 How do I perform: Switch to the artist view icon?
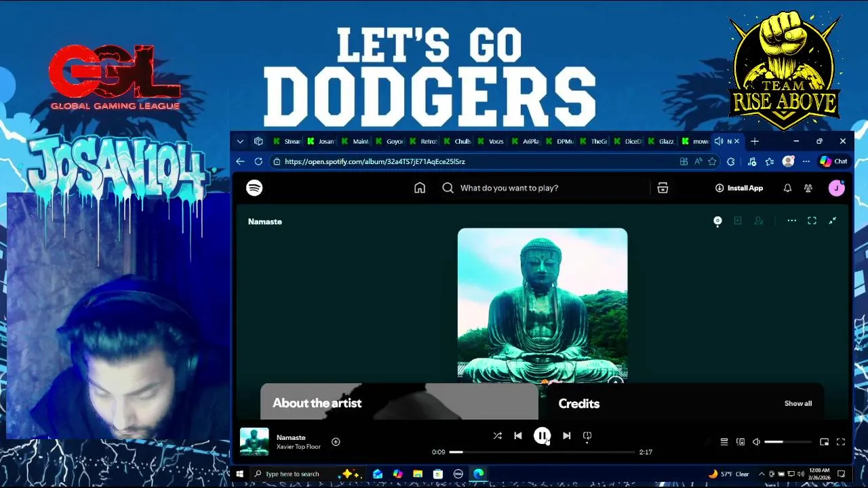(x=758, y=221)
